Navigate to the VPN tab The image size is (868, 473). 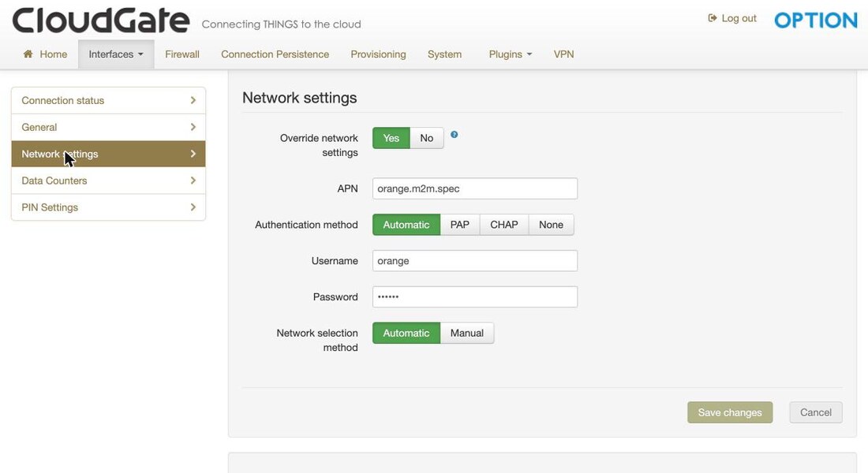pos(563,54)
